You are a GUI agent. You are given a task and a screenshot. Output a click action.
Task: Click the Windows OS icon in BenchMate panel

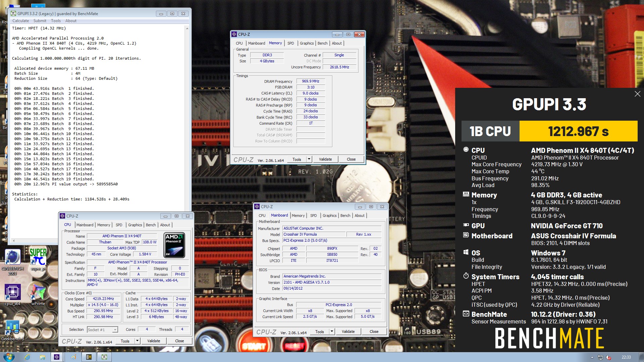pyautogui.click(x=466, y=252)
